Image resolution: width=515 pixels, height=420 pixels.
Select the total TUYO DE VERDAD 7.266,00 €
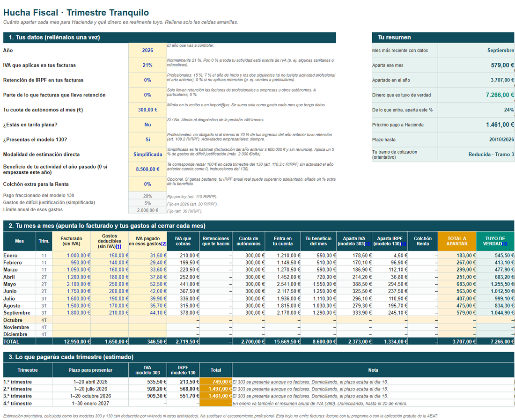(495, 341)
